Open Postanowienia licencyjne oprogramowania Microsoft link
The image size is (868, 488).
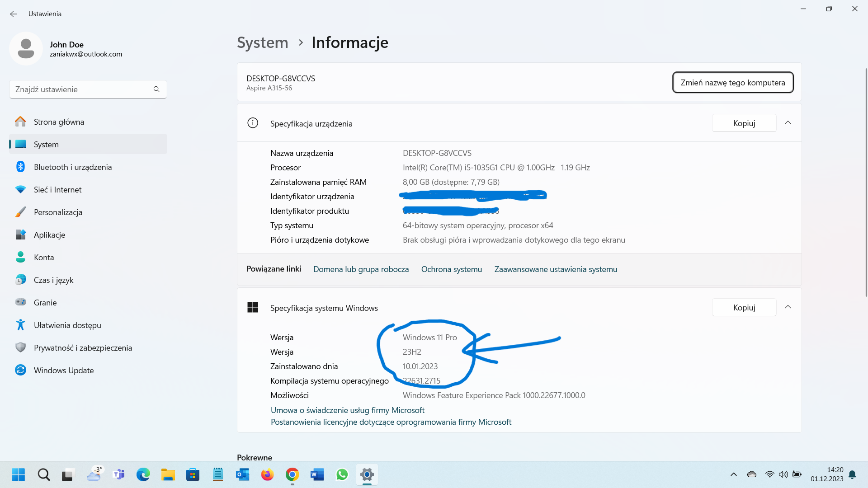click(x=391, y=422)
